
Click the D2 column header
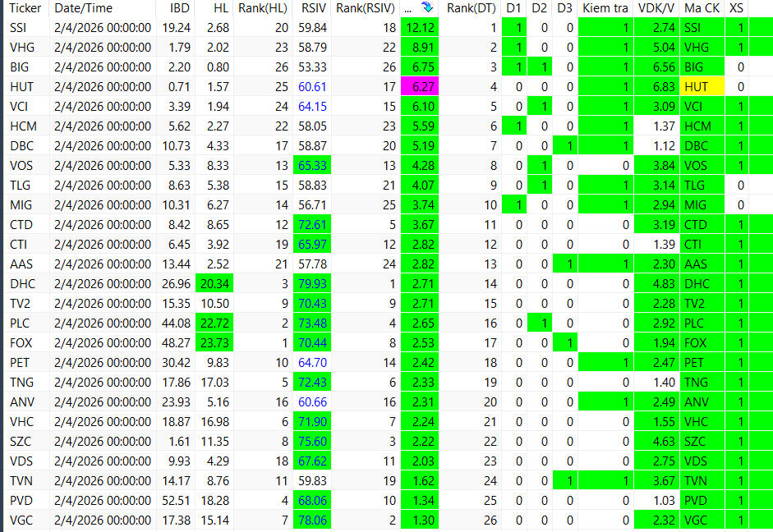point(540,8)
